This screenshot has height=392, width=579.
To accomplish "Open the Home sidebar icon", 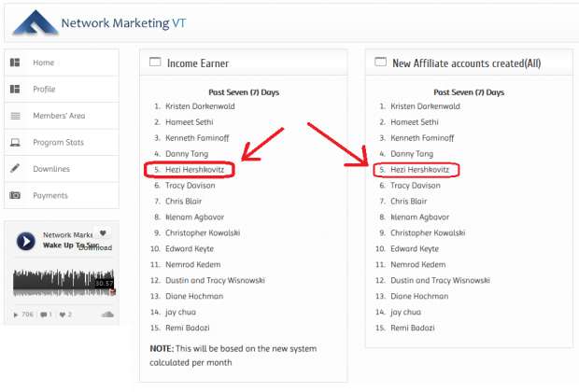I will point(15,63).
